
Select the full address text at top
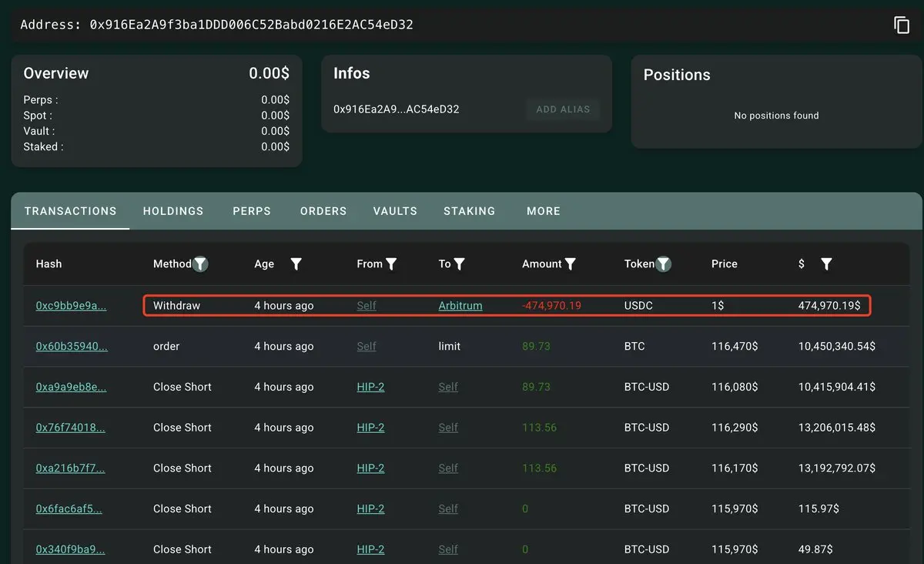[252, 25]
